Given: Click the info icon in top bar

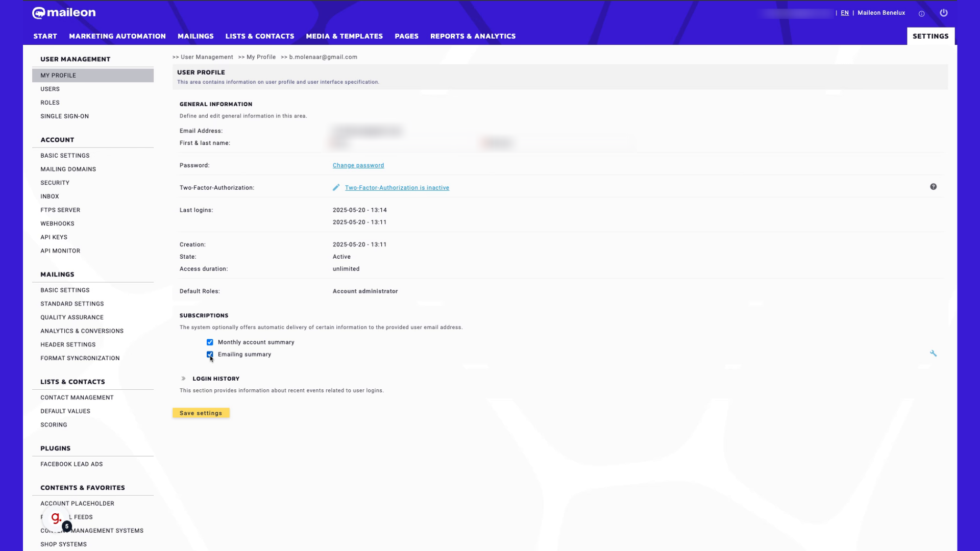Looking at the screenshot, I should coord(921,14).
